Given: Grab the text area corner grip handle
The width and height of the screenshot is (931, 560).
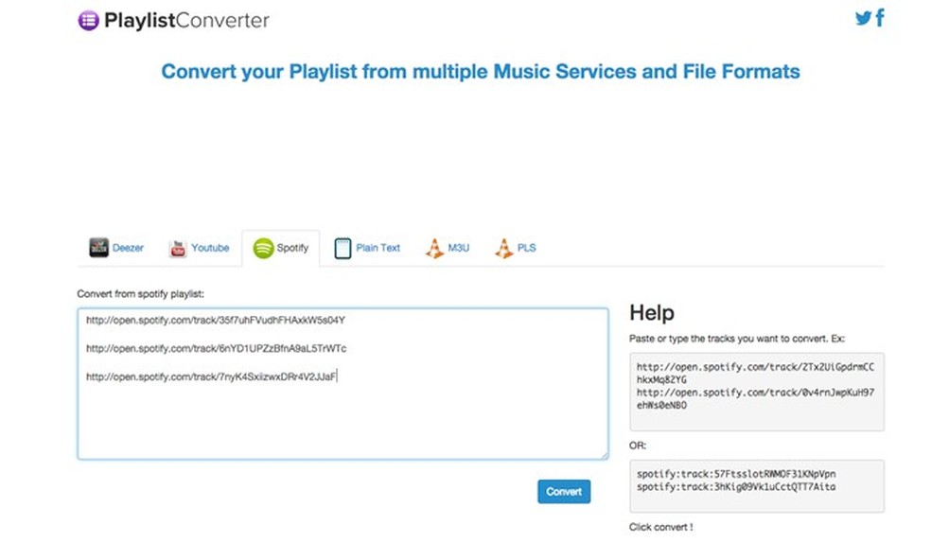Looking at the screenshot, I should 605,456.
